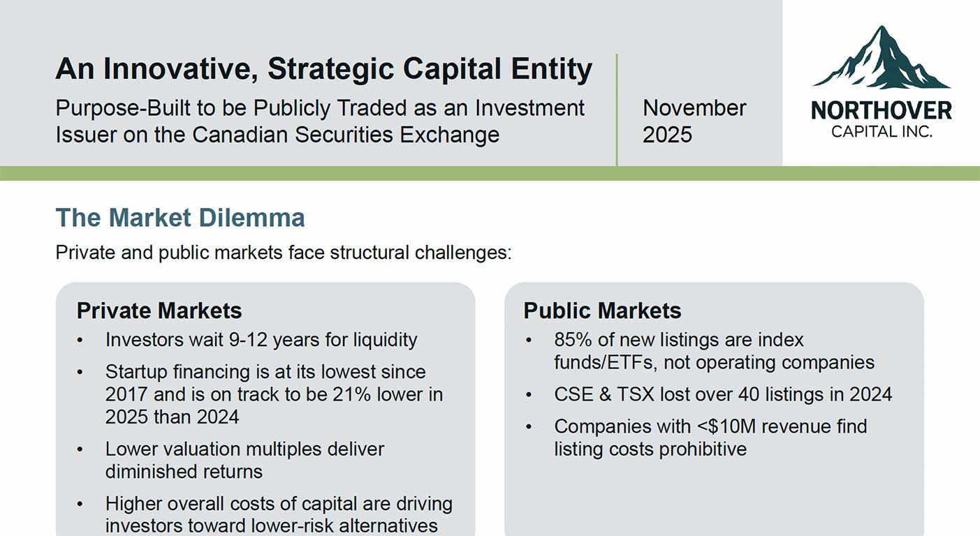Click the CSE & TSX lost listings bullet
This screenshot has width=980, height=536.
point(723,394)
